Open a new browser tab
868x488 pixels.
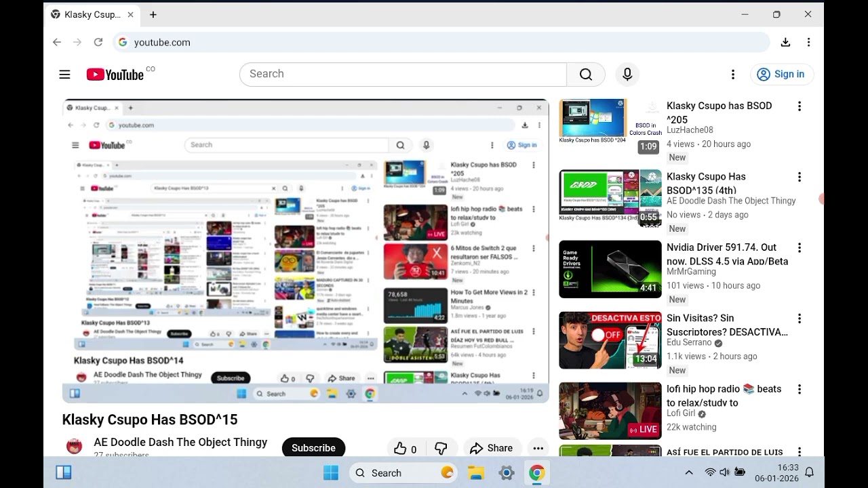tap(153, 14)
